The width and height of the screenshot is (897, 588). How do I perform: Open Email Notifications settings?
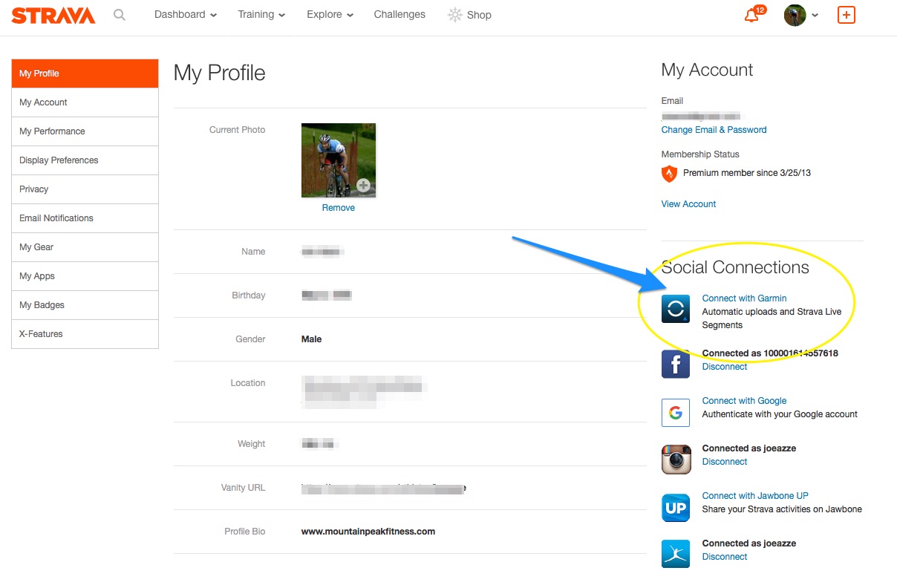coord(85,218)
